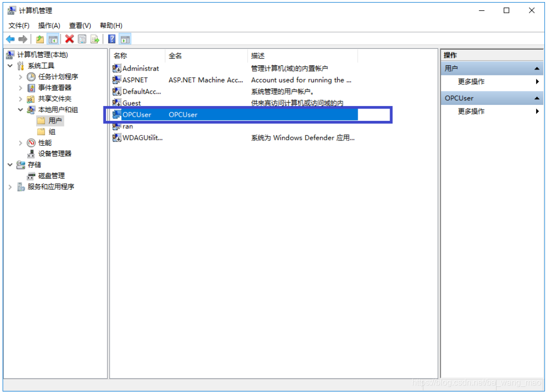This screenshot has height=392, width=546.
Task: Click the 任务计划程序 clock icon
Action: pyautogui.click(x=31, y=77)
